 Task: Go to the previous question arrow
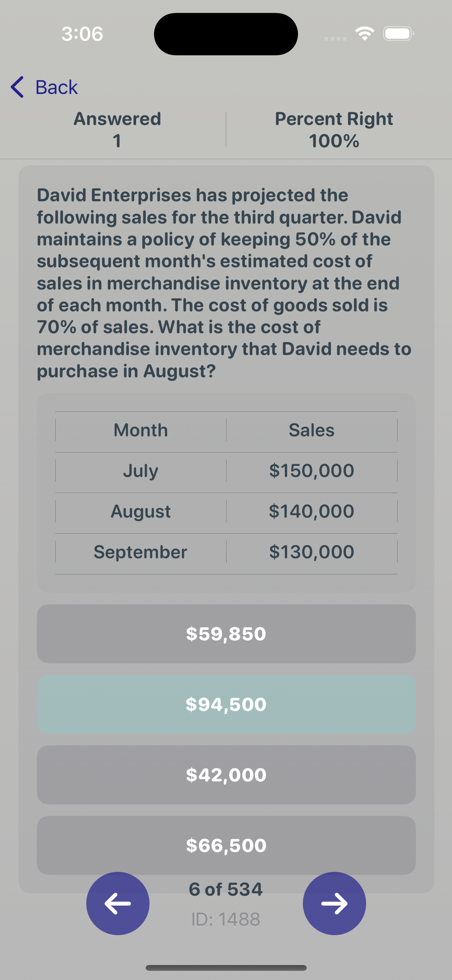click(118, 903)
